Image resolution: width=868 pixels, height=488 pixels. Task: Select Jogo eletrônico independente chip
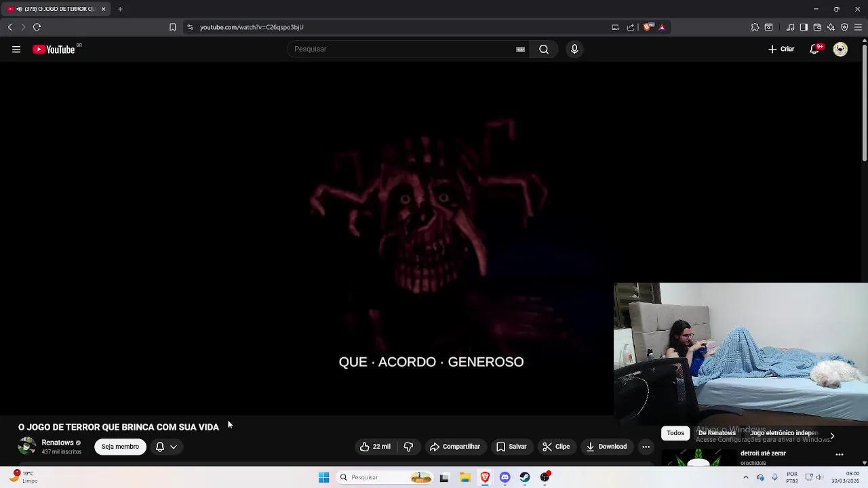pyautogui.click(x=783, y=433)
